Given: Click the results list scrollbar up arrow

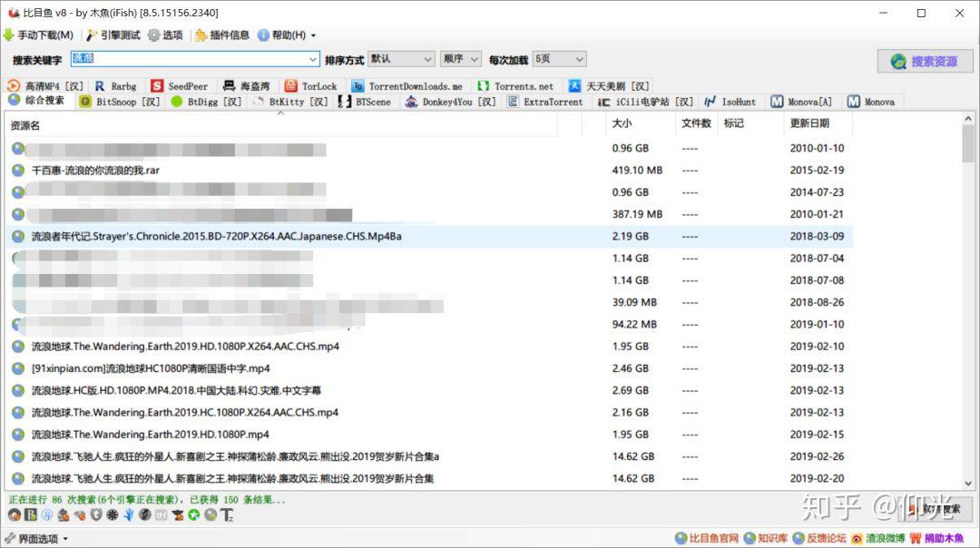Looking at the screenshot, I should [968, 119].
